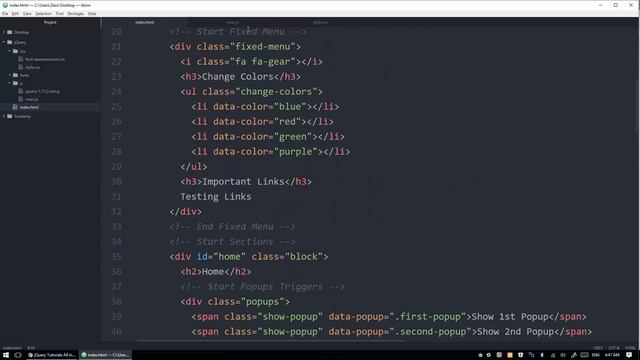This screenshot has width=640, height=360.
Task: Click the Bluetooth tray icon
Action: (542, 355)
